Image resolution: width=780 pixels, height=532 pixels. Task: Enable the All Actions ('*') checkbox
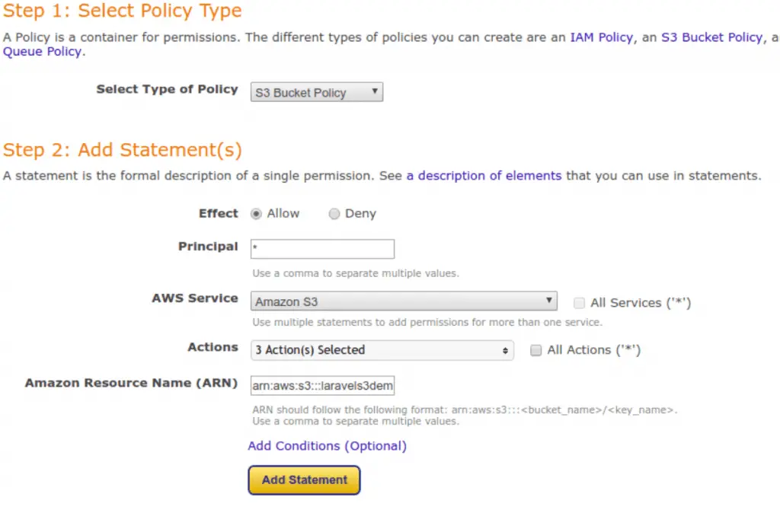[x=535, y=350]
